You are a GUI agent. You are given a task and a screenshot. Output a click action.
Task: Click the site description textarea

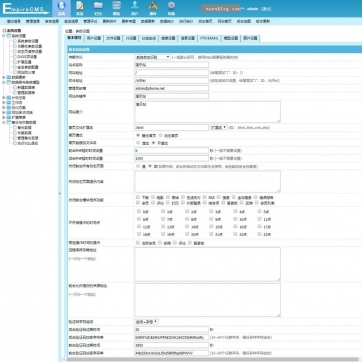208,112
